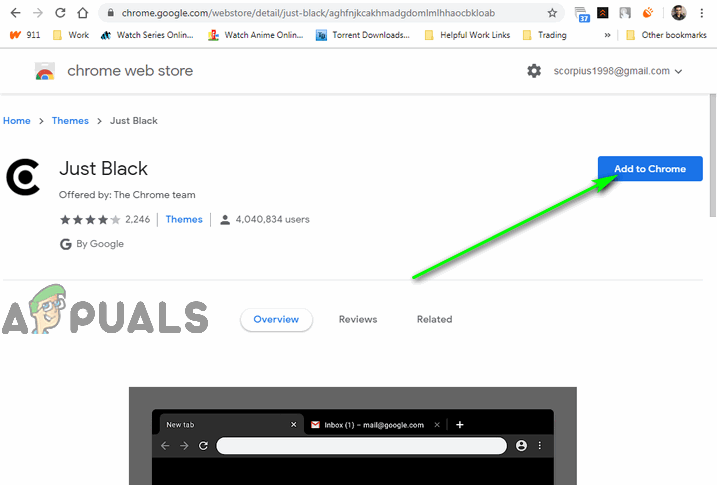
Task: Reload the page with refresh icon
Action: coord(60,13)
